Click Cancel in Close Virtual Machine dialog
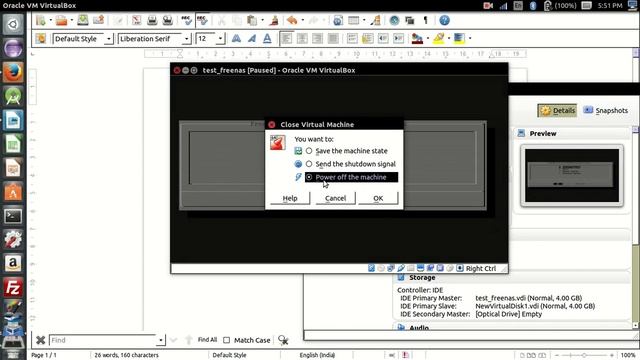This screenshot has width=640, height=360. pos(336,198)
